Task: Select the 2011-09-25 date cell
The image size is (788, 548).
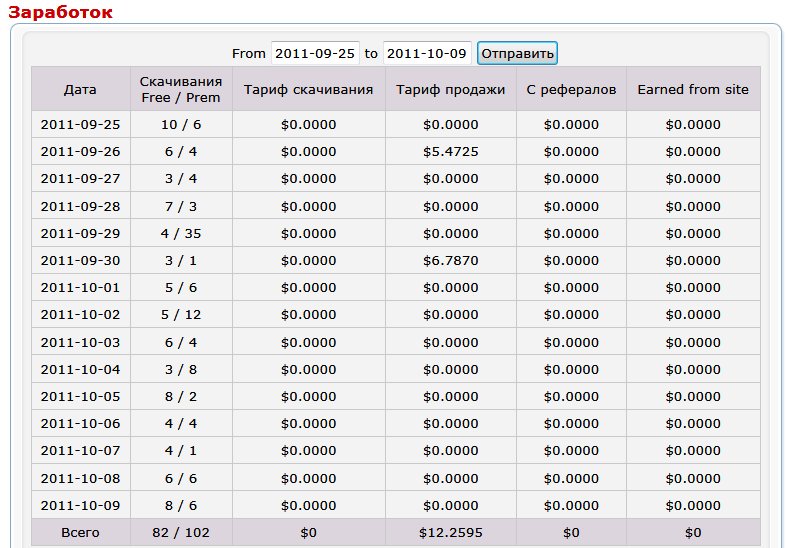Action: coord(80,125)
